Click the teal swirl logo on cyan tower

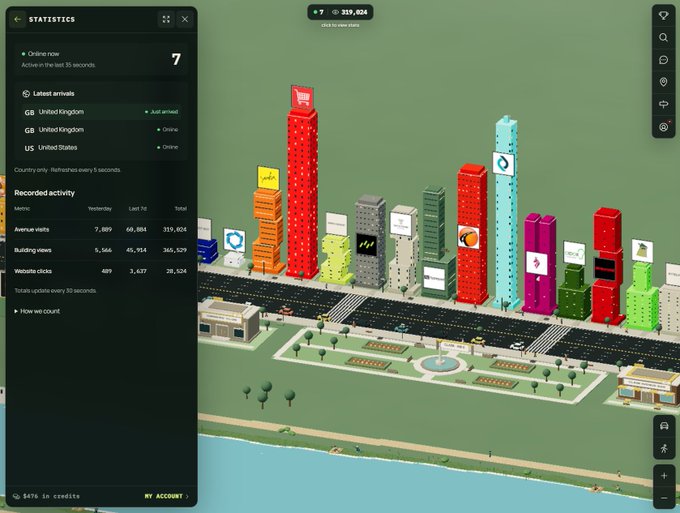coord(503,163)
